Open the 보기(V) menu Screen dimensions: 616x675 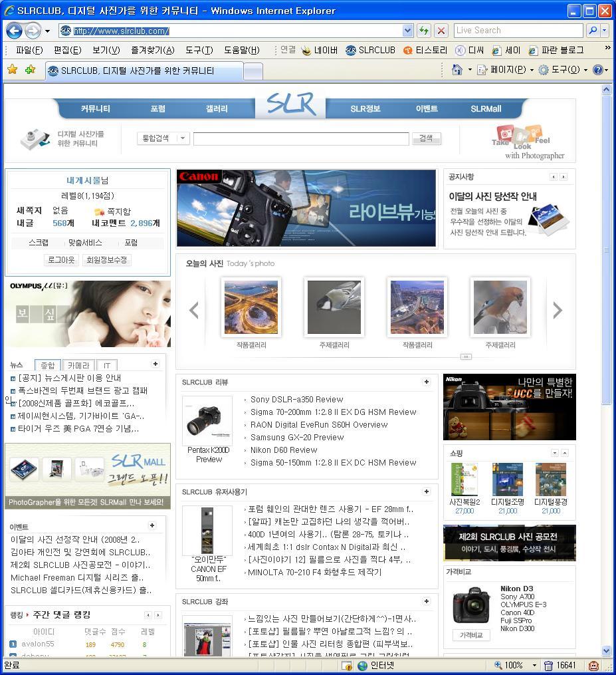pyautogui.click(x=106, y=51)
